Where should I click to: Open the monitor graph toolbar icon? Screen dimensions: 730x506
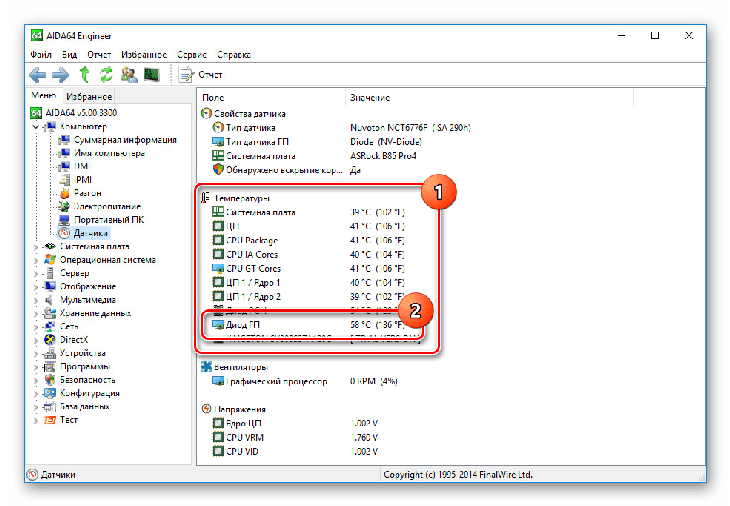pyautogui.click(x=151, y=74)
